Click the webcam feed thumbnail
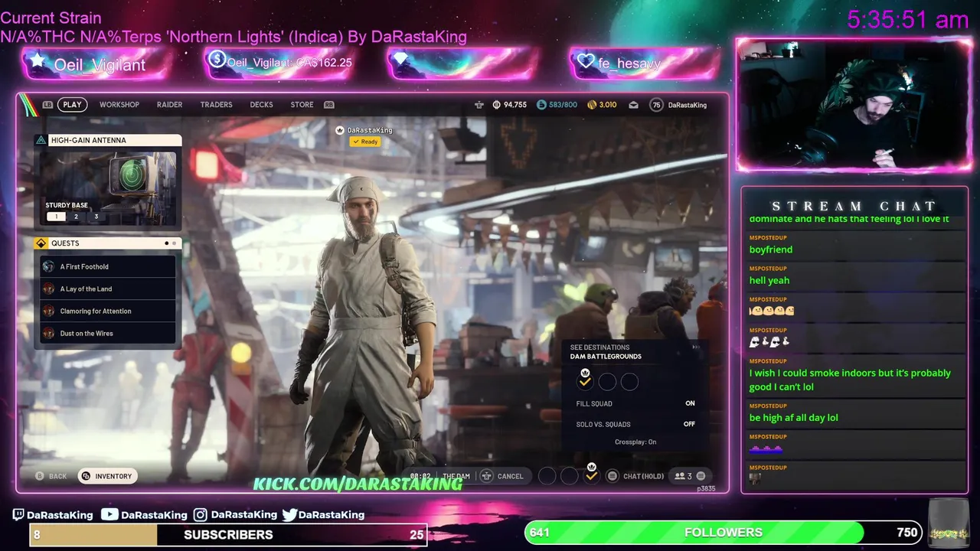This screenshot has width=980, height=551. [854, 105]
